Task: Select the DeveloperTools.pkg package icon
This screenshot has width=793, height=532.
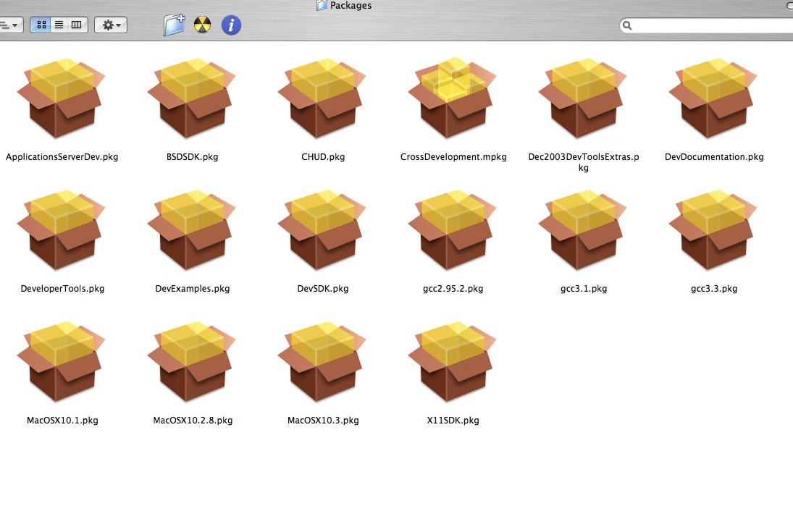Action: 61,230
